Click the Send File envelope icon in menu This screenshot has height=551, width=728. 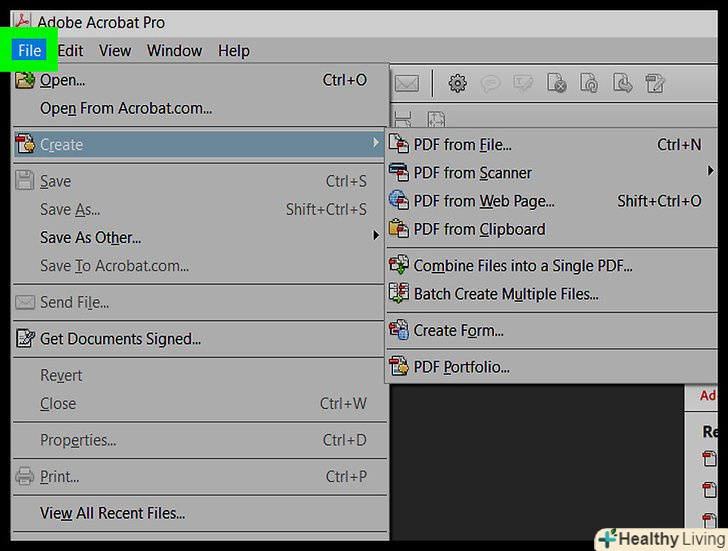[x=25, y=302]
